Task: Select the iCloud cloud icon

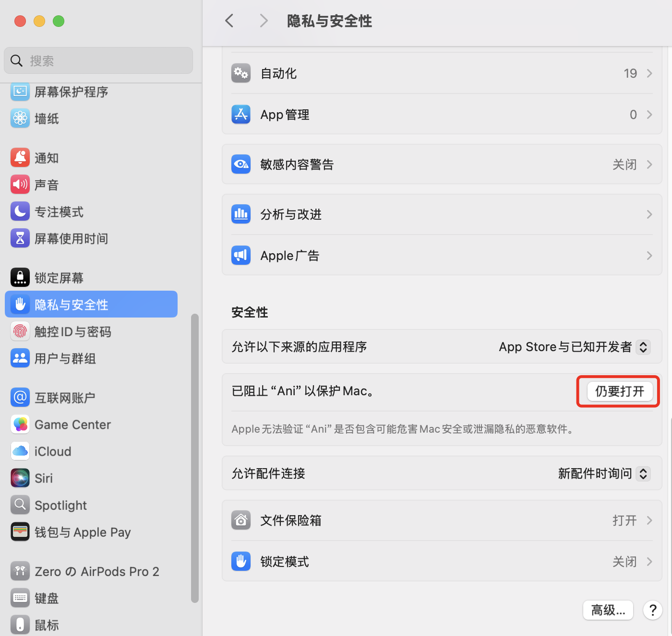Action: (x=20, y=451)
